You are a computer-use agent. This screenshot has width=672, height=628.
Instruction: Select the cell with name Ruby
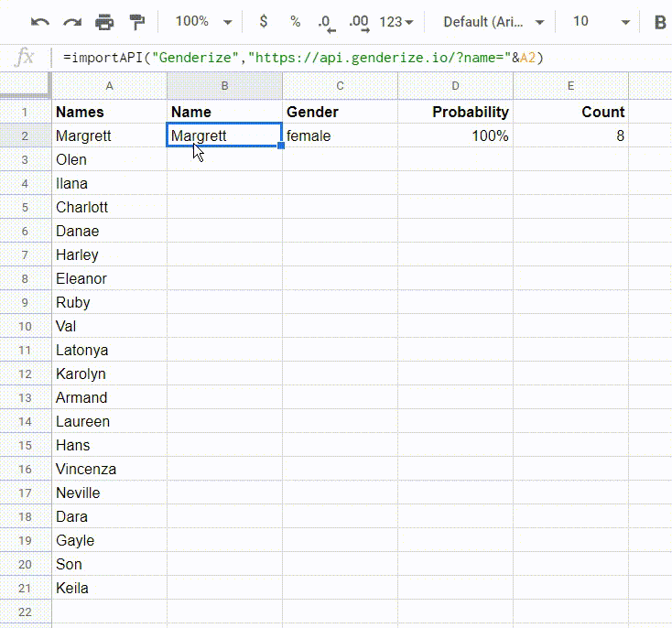(x=109, y=302)
